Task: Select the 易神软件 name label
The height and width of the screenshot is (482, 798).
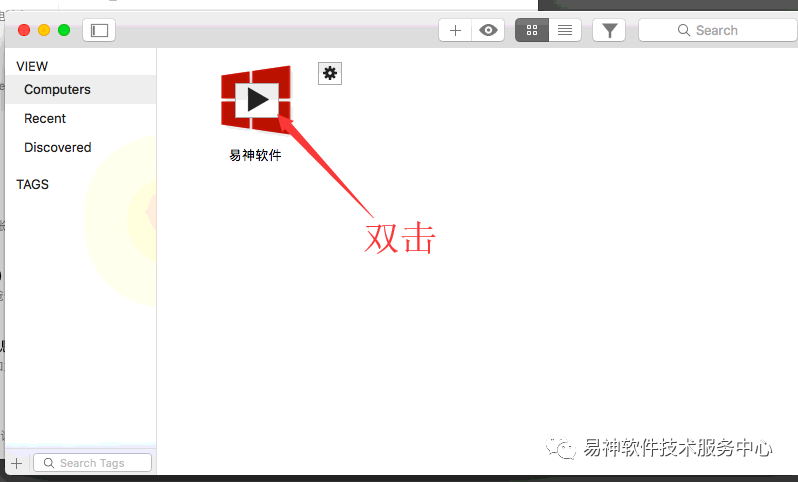Action: point(256,155)
